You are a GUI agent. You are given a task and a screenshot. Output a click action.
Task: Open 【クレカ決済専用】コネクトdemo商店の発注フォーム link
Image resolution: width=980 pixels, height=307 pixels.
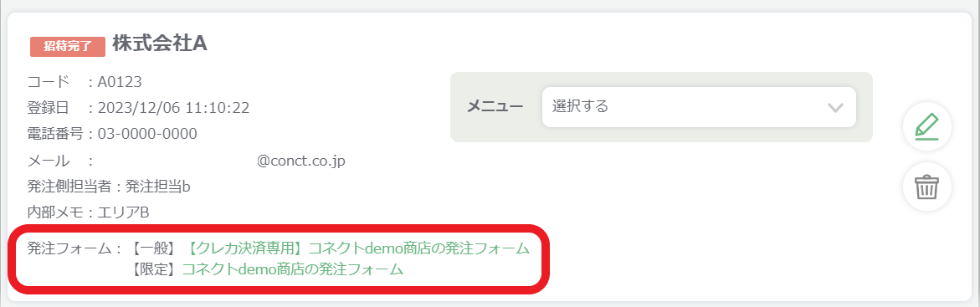(358, 248)
